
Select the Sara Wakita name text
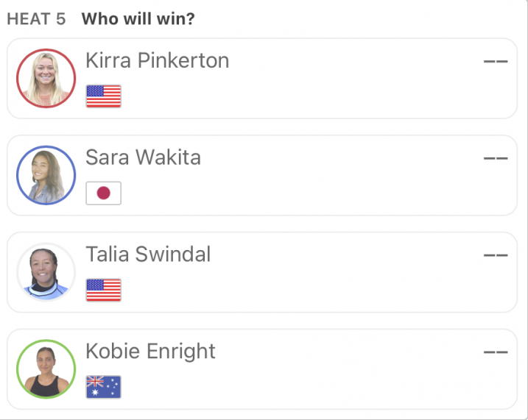[x=143, y=157]
